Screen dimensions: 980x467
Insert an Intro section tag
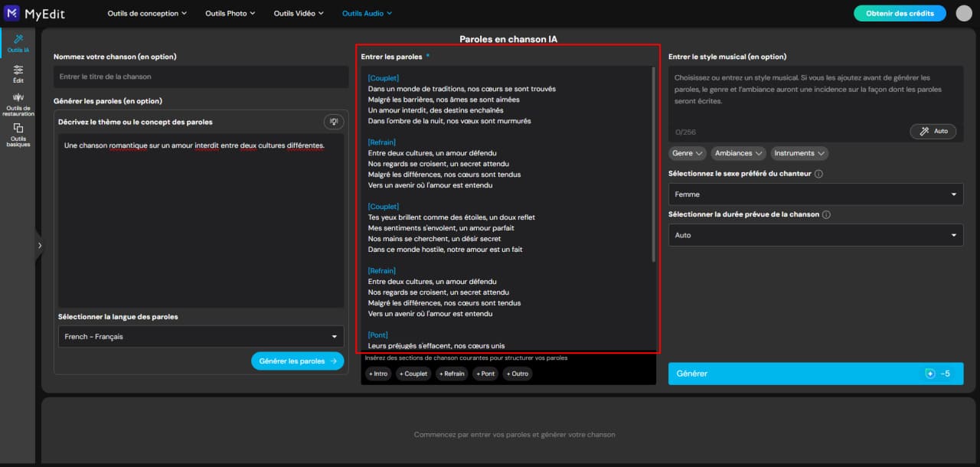point(378,374)
